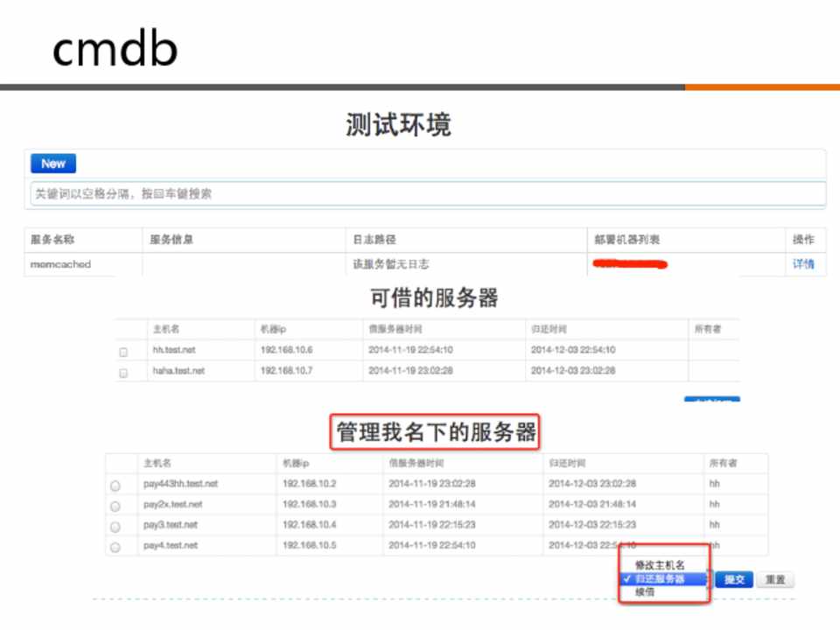840x630 pixels.
Task: Select 归还服务器 option in the dropdown
Action: click(660, 578)
